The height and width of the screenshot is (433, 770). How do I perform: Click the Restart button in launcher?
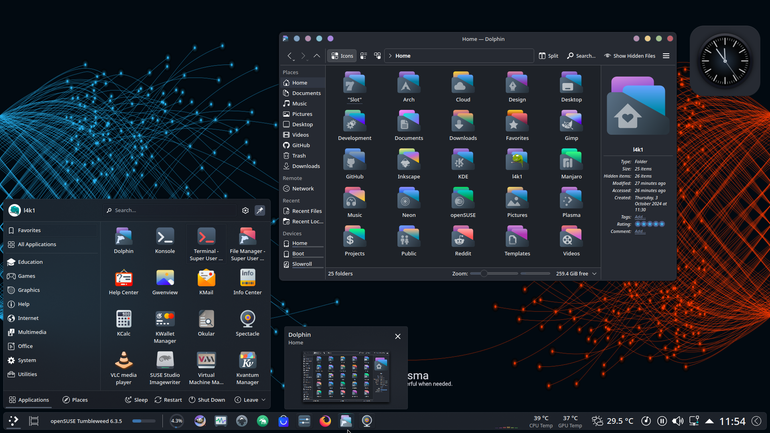(168, 400)
